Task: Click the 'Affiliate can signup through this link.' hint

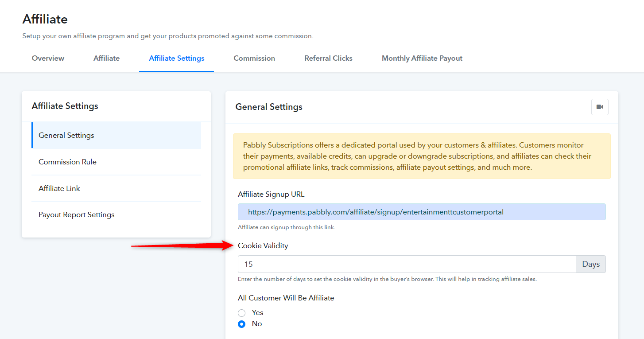Action: click(x=287, y=227)
